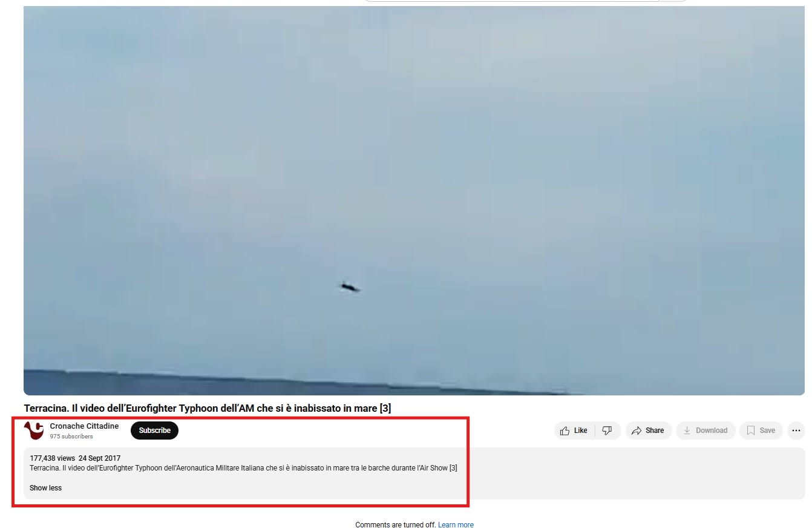This screenshot has width=812, height=528.
Task: Click the Share arrow button
Action: click(x=648, y=431)
